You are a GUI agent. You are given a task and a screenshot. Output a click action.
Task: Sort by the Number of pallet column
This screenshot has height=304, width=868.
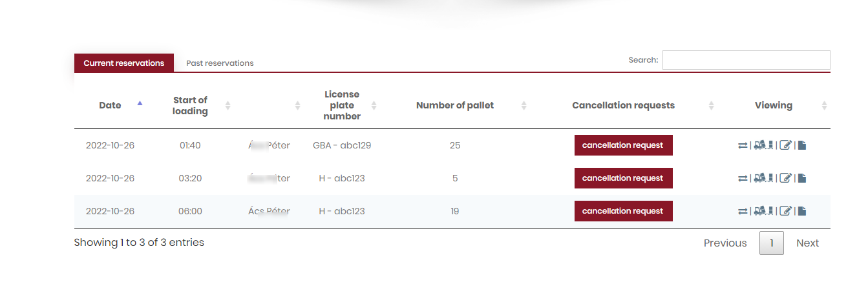pyautogui.click(x=455, y=105)
